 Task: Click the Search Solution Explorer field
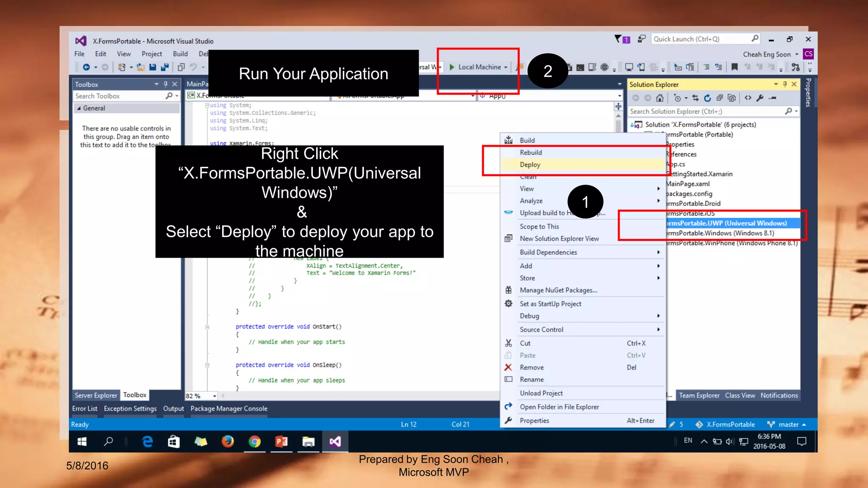714,111
